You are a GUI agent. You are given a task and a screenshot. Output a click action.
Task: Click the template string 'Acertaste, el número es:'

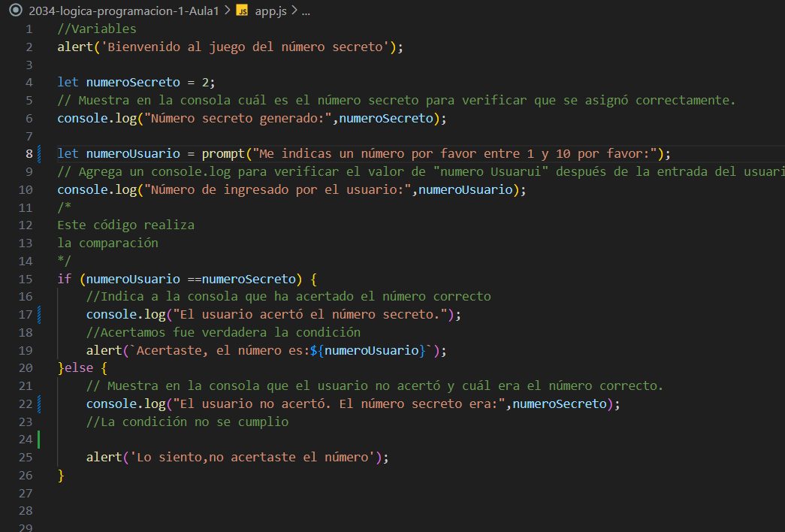tap(223, 351)
